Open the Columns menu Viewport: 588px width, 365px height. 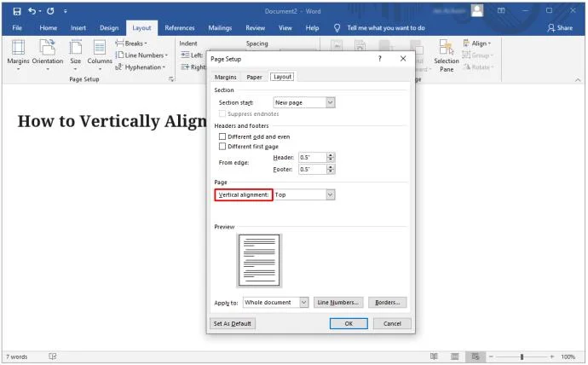[100, 55]
